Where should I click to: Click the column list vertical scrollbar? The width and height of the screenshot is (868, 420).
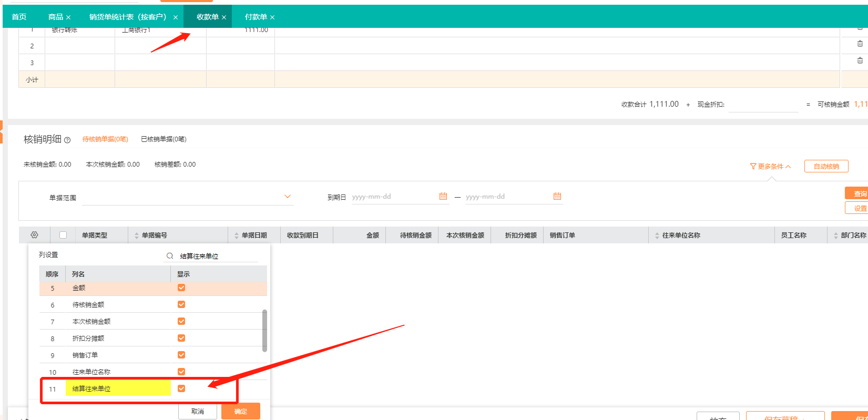264,330
